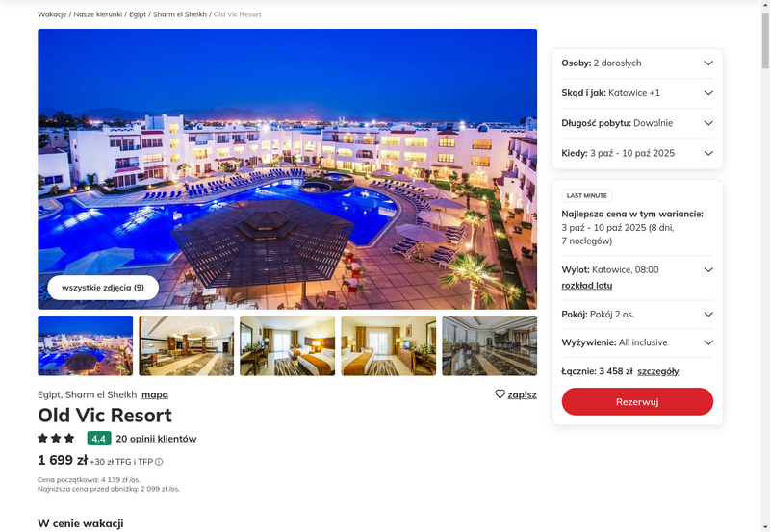Open wszystkie zdjęcia (9) gallery
The height and width of the screenshot is (532, 770).
pyautogui.click(x=103, y=288)
